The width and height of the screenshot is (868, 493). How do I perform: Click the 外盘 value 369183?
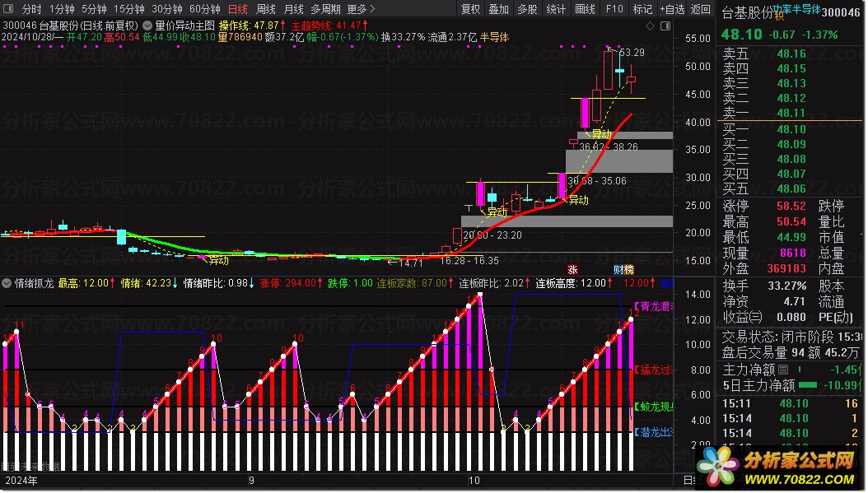coord(786,267)
